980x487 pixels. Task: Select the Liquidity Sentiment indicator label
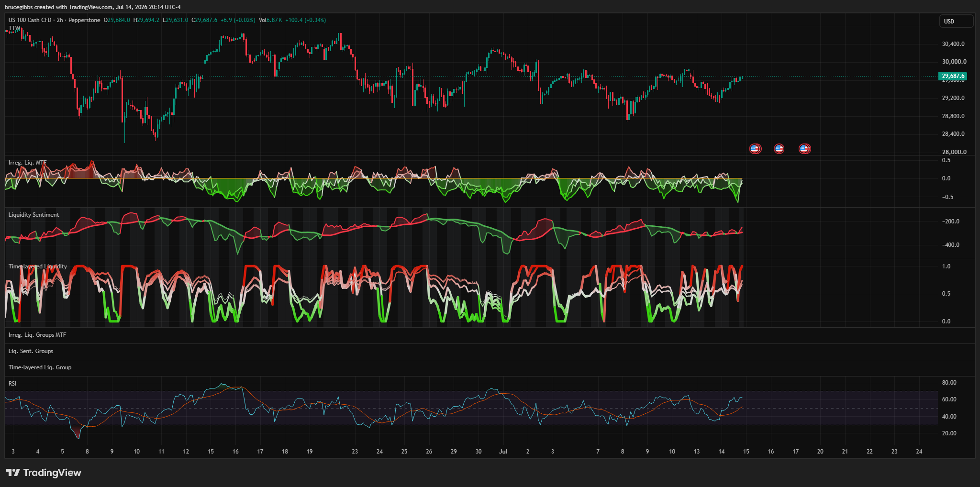pos(33,215)
